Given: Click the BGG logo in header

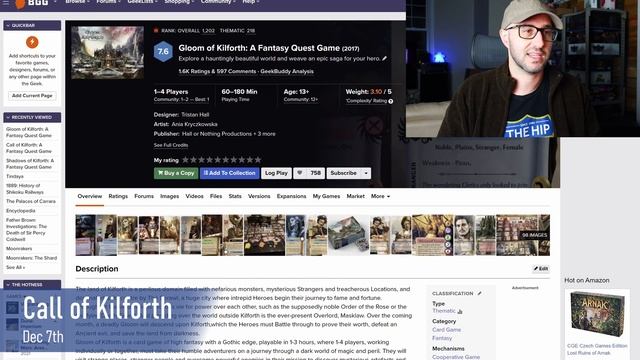Looking at the screenshot, I should point(32,3).
